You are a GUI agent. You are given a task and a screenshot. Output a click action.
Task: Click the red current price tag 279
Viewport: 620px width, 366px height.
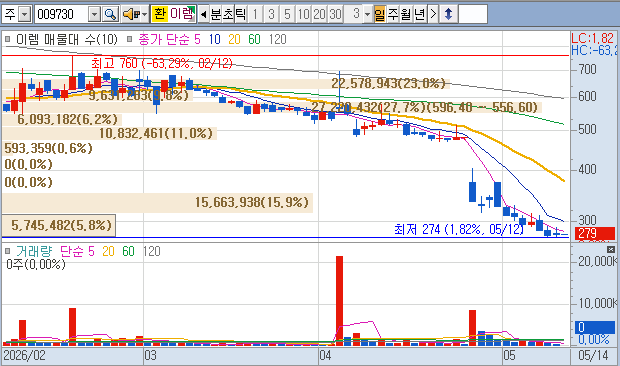[x=595, y=234]
